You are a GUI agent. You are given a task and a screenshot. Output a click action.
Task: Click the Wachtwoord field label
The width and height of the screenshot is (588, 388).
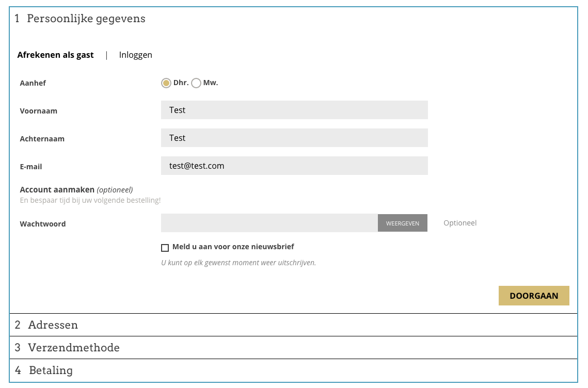43,224
